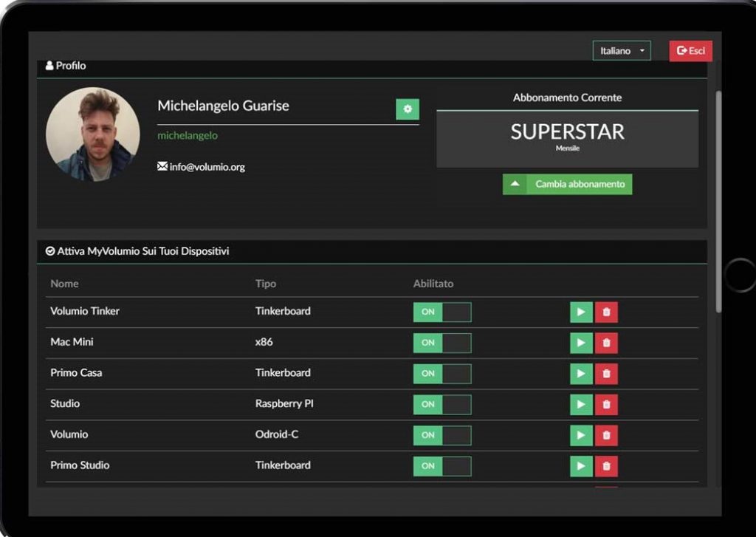Click the checkmark icon beside Attiva MyVolumio
756x537 pixels.
[50, 251]
